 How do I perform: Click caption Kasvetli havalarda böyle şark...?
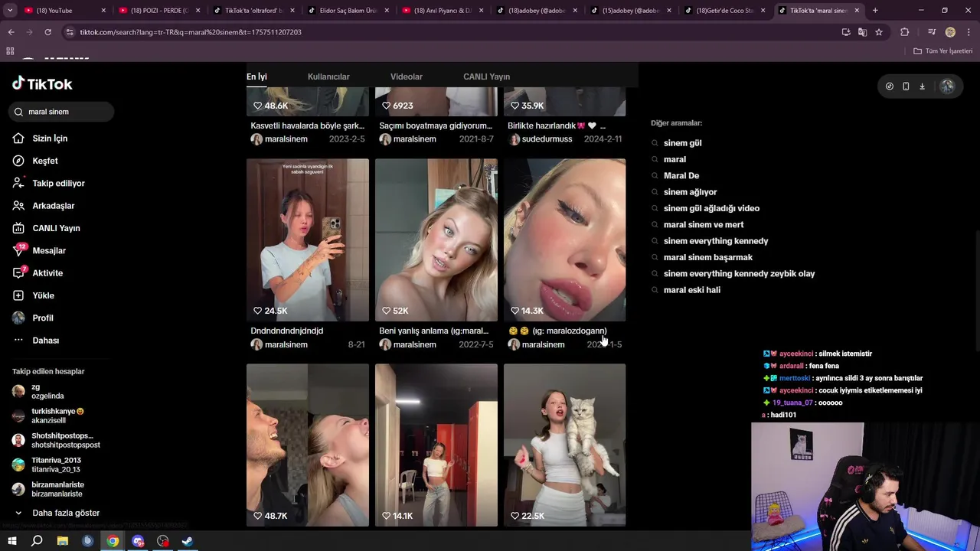click(x=308, y=126)
